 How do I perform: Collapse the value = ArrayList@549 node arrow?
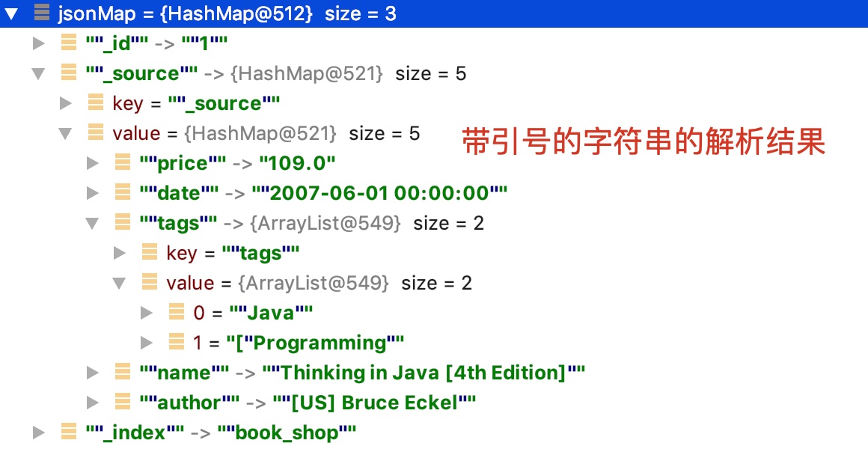pos(119,283)
